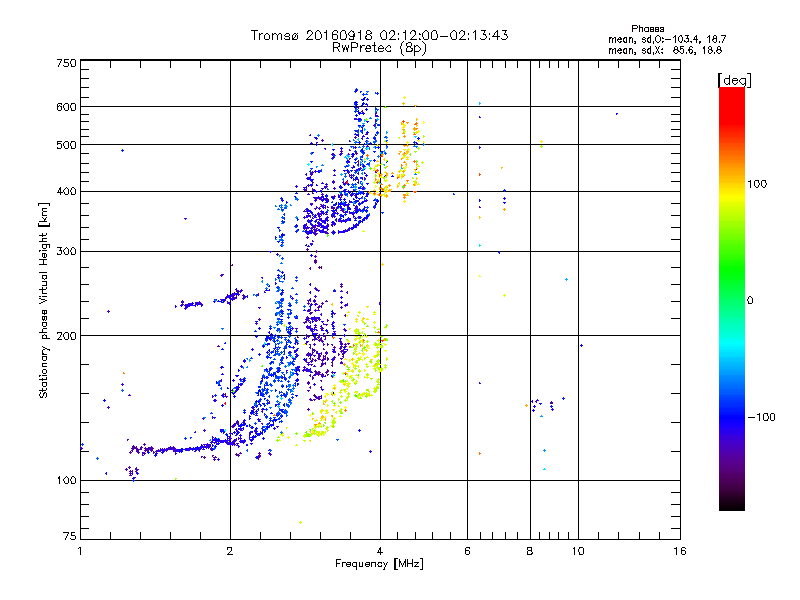The width and height of the screenshot is (800, 600).
Task: Click the '600' y-axis tick label
Action: pos(66,107)
